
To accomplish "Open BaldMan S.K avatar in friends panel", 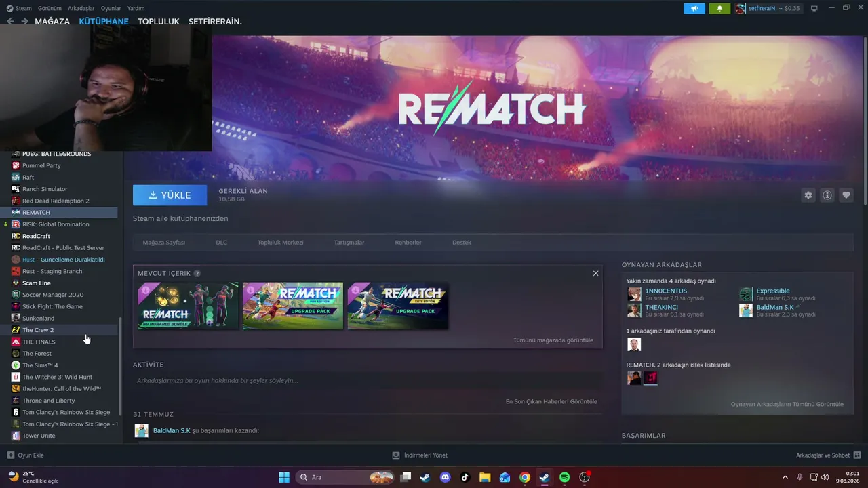I will pyautogui.click(x=746, y=310).
